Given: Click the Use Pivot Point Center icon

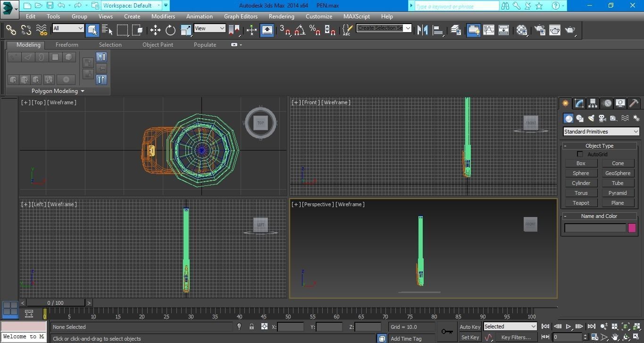Looking at the screenshot, I should (234, 30).
